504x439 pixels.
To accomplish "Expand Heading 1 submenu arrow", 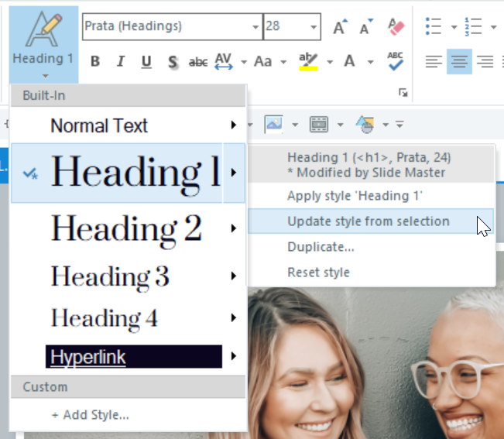I will click(x=234, y=173).
